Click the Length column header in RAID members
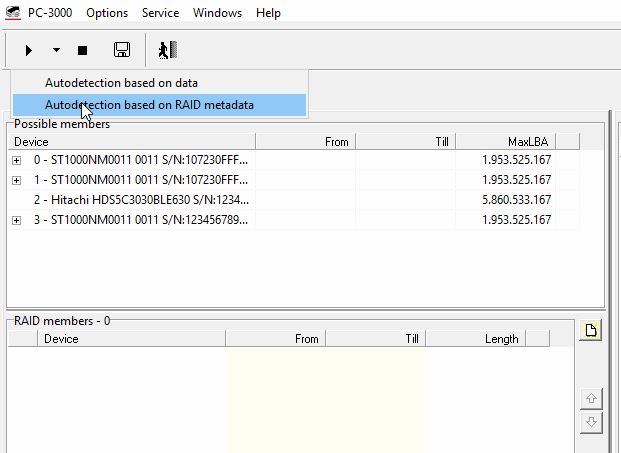Screen dimensions: 621x453 coord(487,339)
